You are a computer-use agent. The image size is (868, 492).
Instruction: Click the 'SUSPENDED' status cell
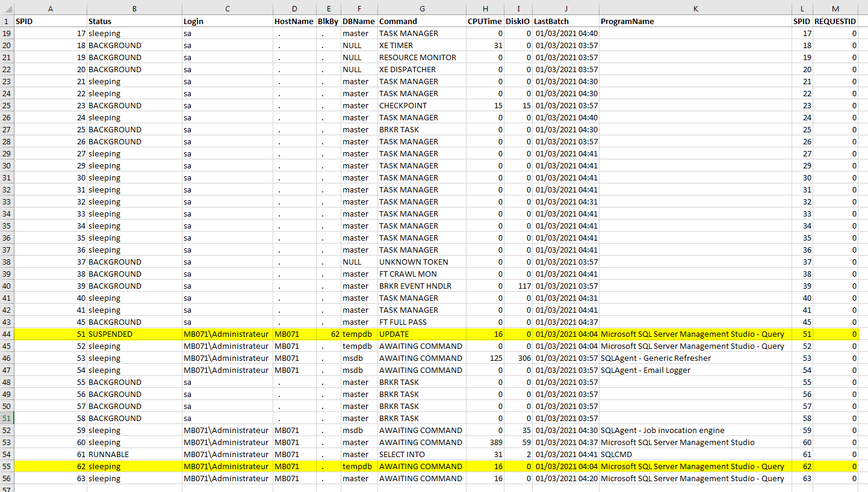click(x=134, y=334)
